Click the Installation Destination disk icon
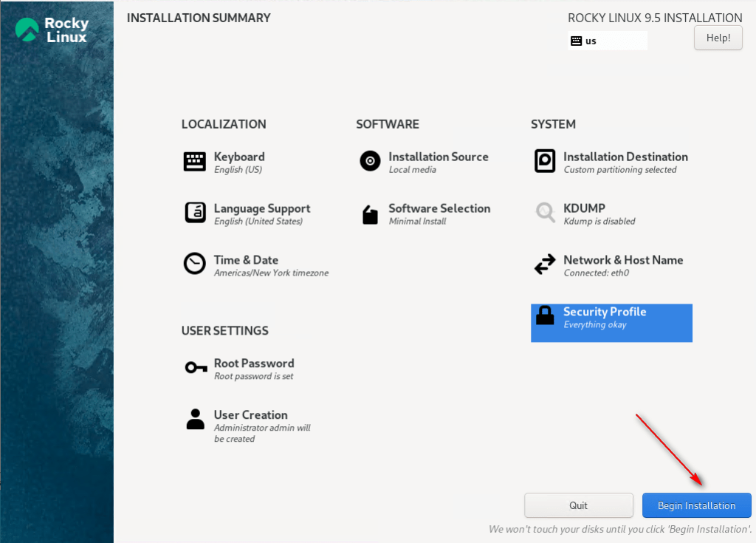 click(545, 161)
